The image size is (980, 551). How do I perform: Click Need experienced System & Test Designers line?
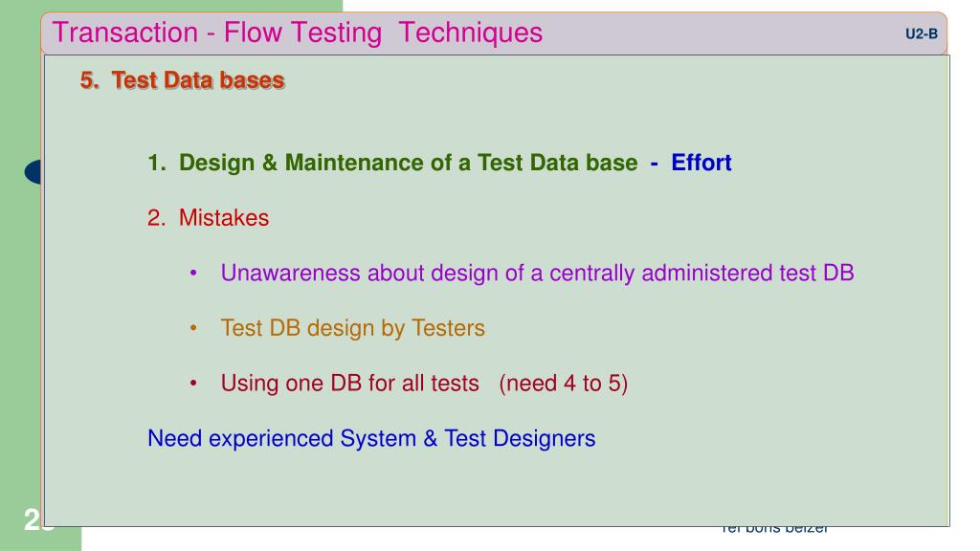tap(371, 438)
